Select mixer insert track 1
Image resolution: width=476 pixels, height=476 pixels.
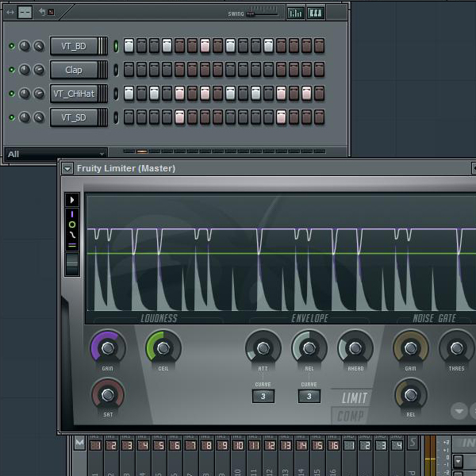coord(95,445)
